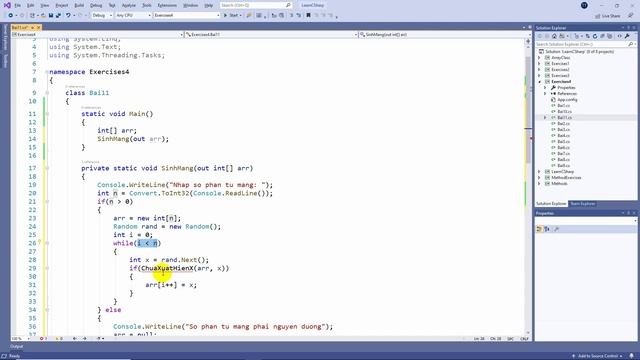Click the notifications bell in status bar
The height and width of the screenshot is (360, 640).
pyautogui.click(x=632, y=356)
